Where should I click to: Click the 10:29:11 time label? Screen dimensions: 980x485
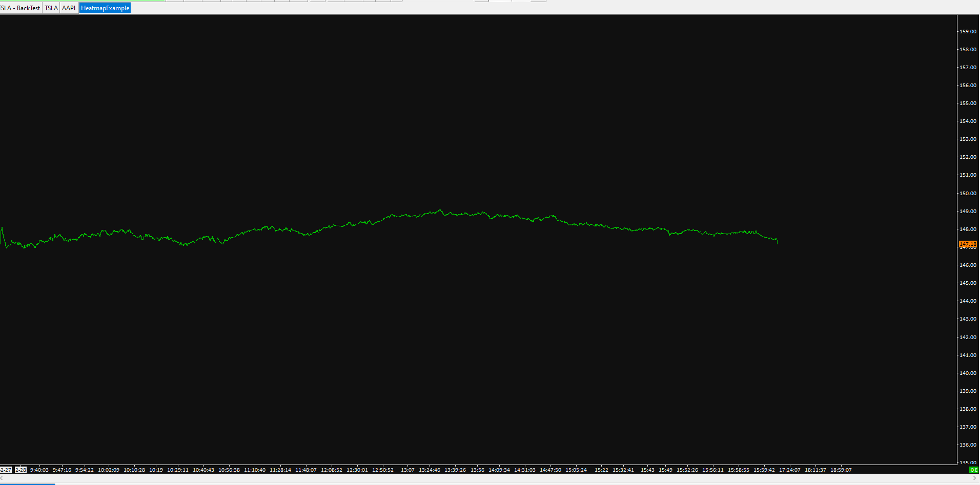[178, 470]
